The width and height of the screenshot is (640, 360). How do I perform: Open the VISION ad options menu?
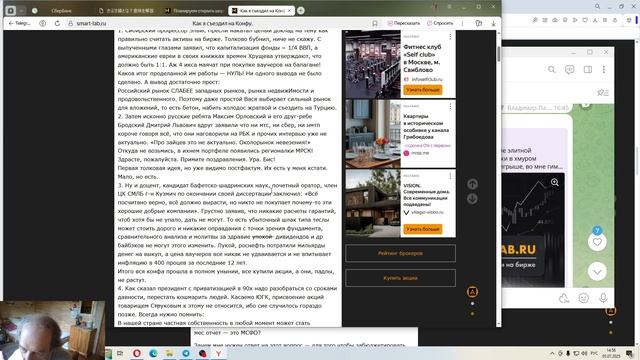450,176
